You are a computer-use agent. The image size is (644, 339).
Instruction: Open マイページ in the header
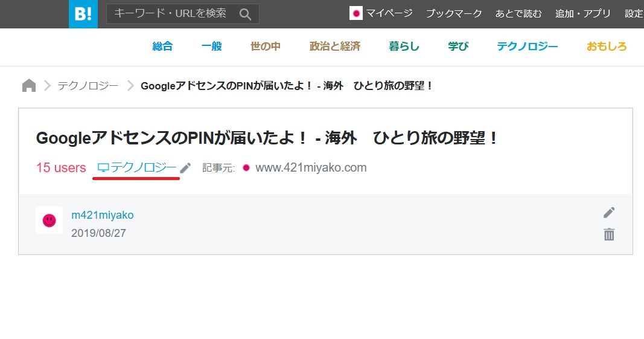(x=389, y=13)
